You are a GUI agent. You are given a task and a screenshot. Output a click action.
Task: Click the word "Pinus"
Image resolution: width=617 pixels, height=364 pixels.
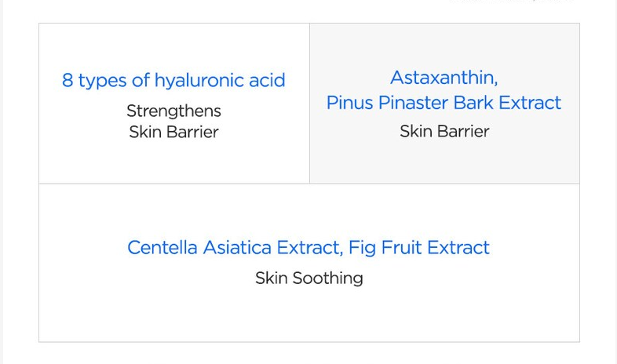coord(349,103)
